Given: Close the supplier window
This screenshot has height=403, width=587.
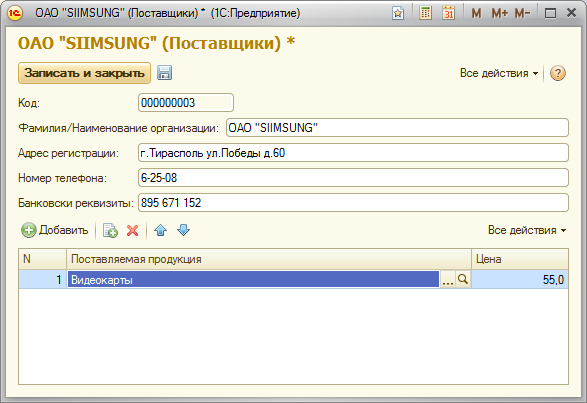Looking at the screenshot, I should pyautogui.click(x=571, y=13).
